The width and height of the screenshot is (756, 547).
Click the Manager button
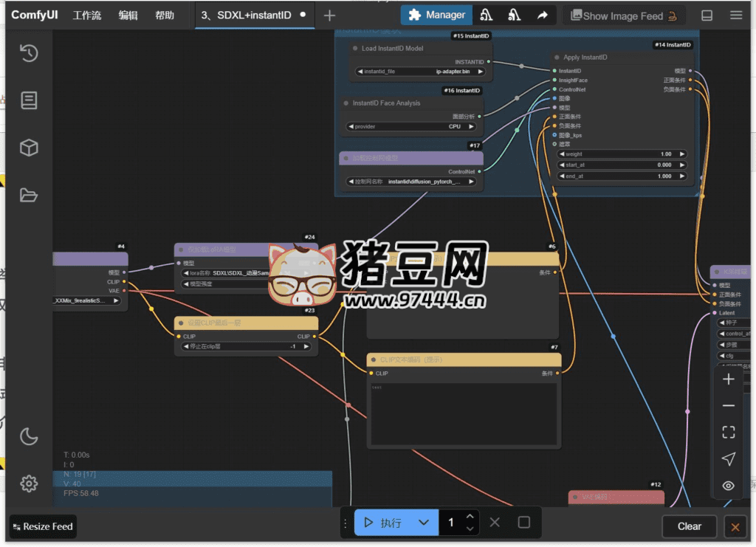437,15
